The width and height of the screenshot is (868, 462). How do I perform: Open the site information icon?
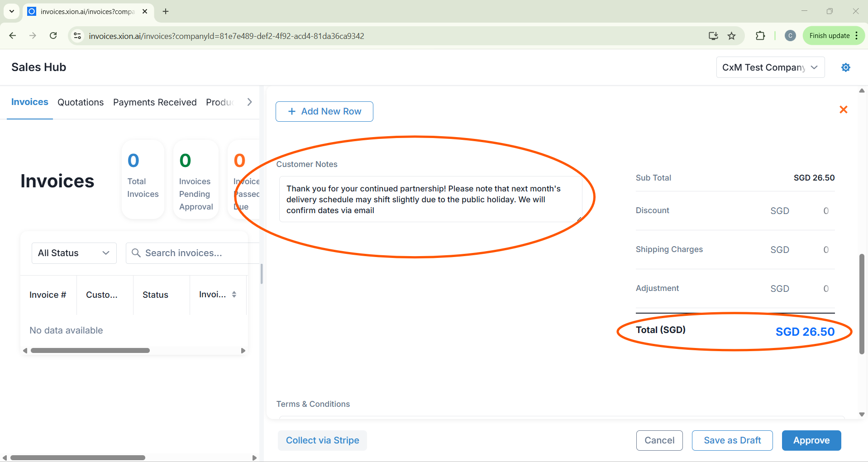[77, 36]
